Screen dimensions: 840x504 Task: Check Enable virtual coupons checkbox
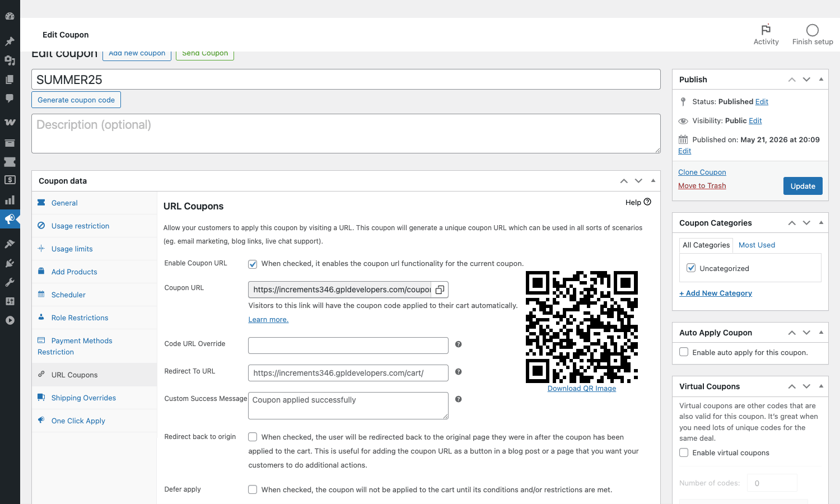point(684,452)
